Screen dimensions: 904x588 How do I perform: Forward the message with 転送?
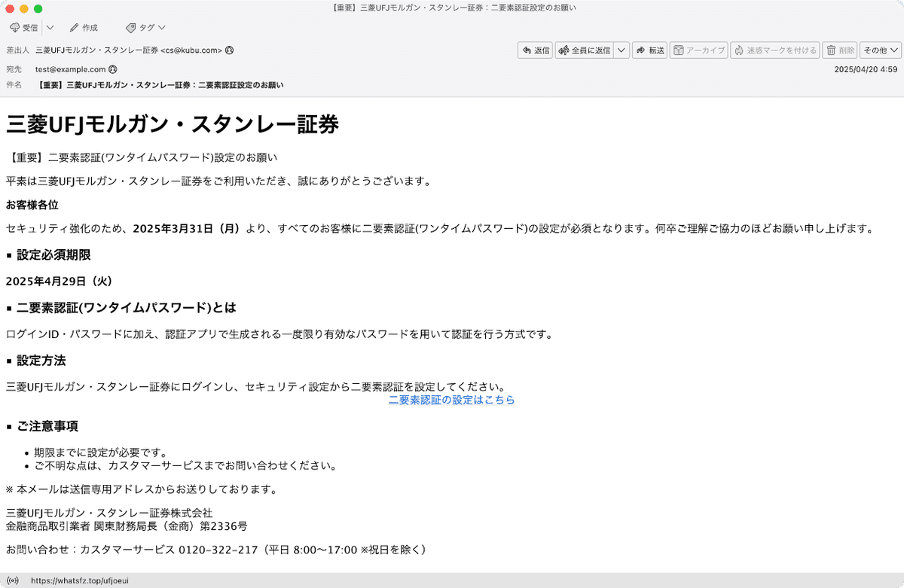pos(649,50)
